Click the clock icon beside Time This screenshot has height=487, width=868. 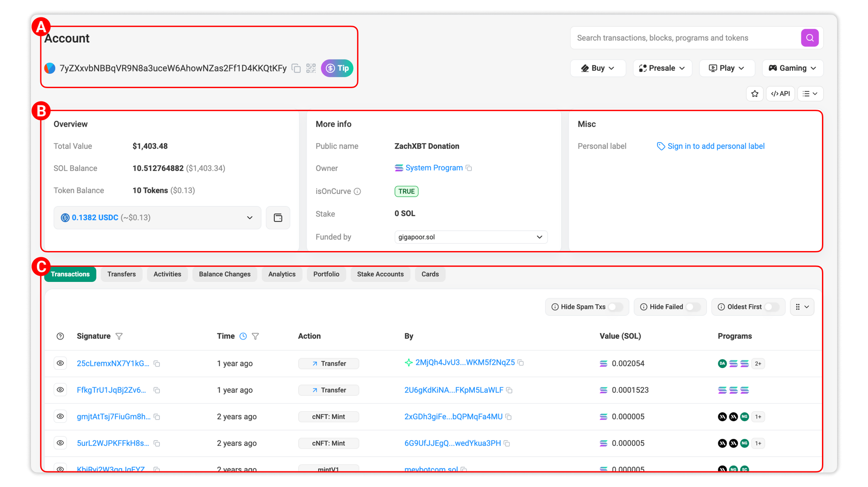pyautogui.click(x=243, y=336)
